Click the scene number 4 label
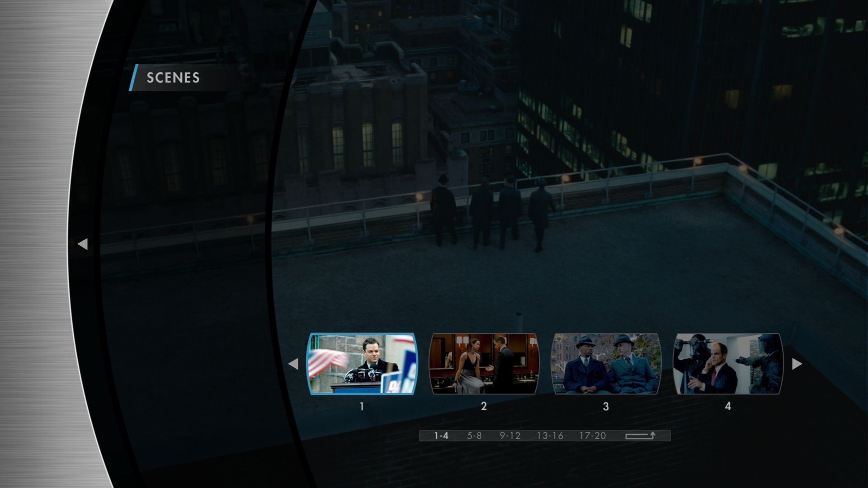The height and width of the screenshot is (488, 868). click(x=728, y=406)
